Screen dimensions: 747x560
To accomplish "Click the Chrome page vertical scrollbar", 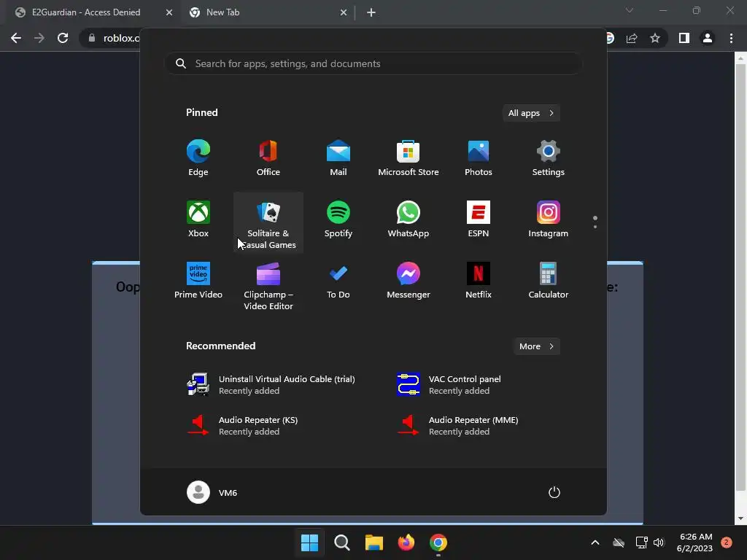I will pos(740,279).
